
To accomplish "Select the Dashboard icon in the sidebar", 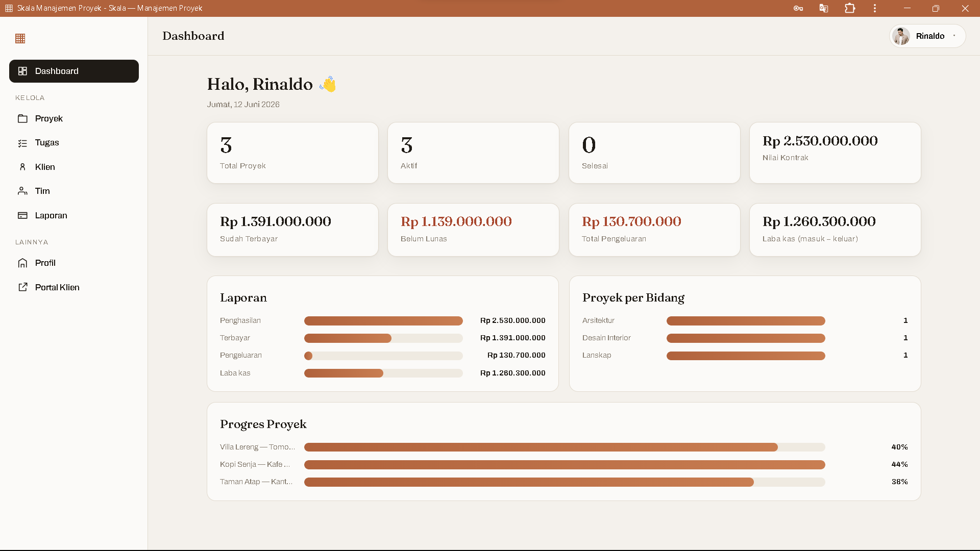I will click(22, 71).
